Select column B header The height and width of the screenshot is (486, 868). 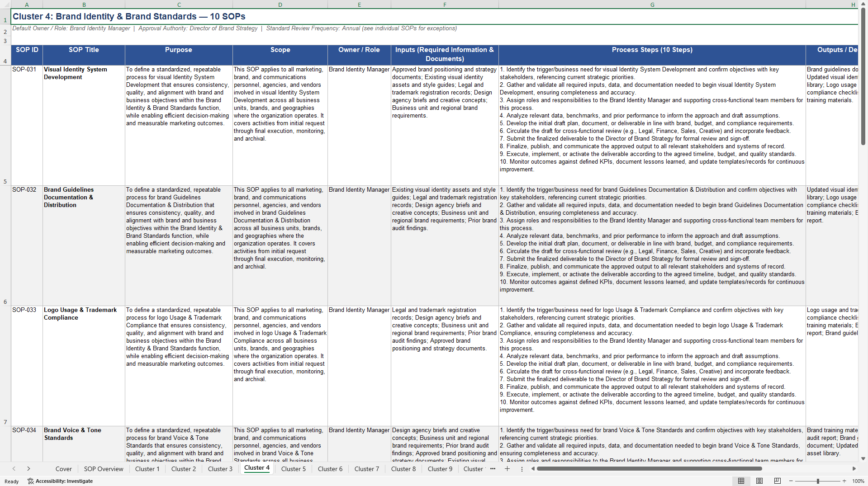84,5
